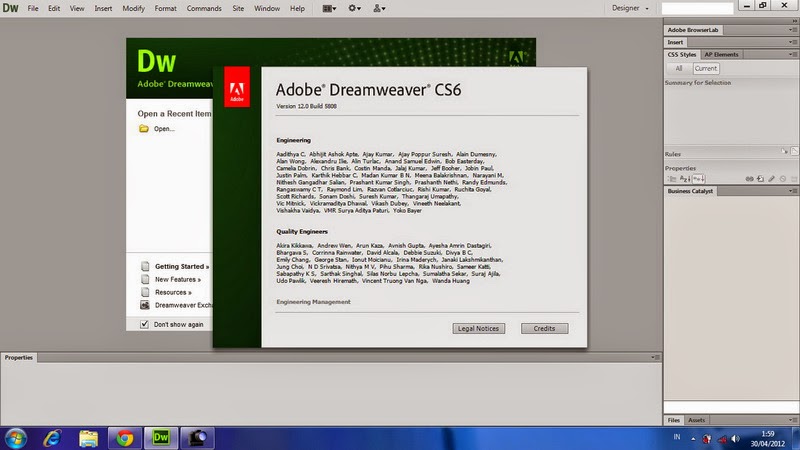Viewport: 800px width, 450px height.
Task: Open Internet Explorer from the taskbar
Action: tap(52, 438)
